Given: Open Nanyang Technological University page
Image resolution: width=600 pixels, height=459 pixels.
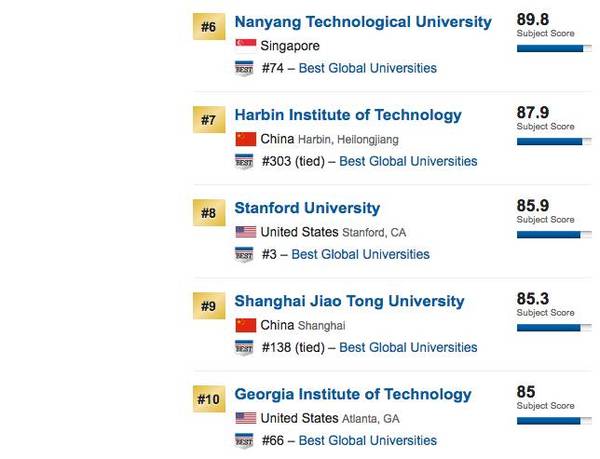Looking at the screenshot, I should tap(363, 22).
